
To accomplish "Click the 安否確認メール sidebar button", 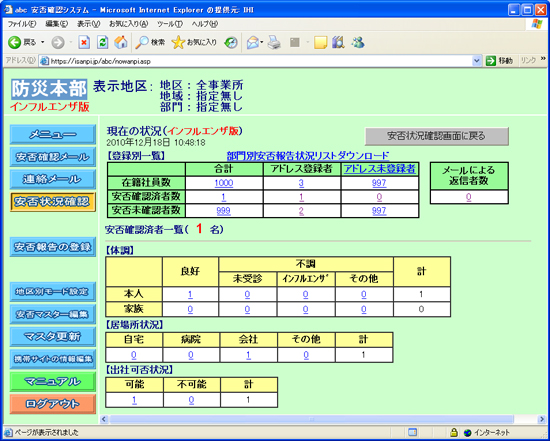I will tap(53, 157).
